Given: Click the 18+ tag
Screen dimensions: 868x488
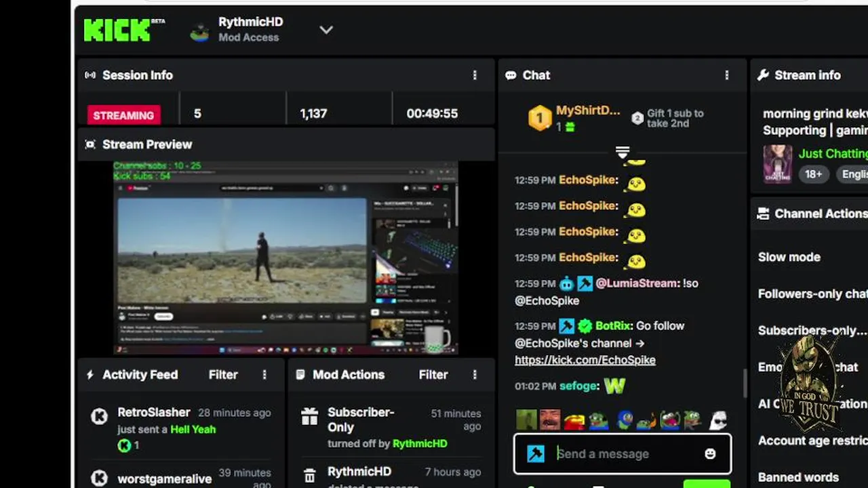Looking at the screenshot, I should (814, 174).
